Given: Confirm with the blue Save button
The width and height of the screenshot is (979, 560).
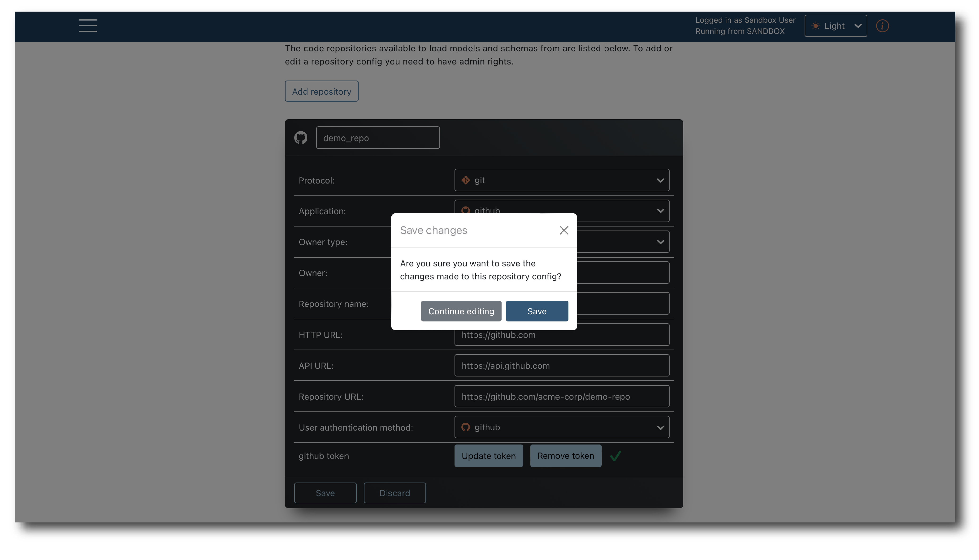Looking at the screenshot, I should (x=537, y=311).
